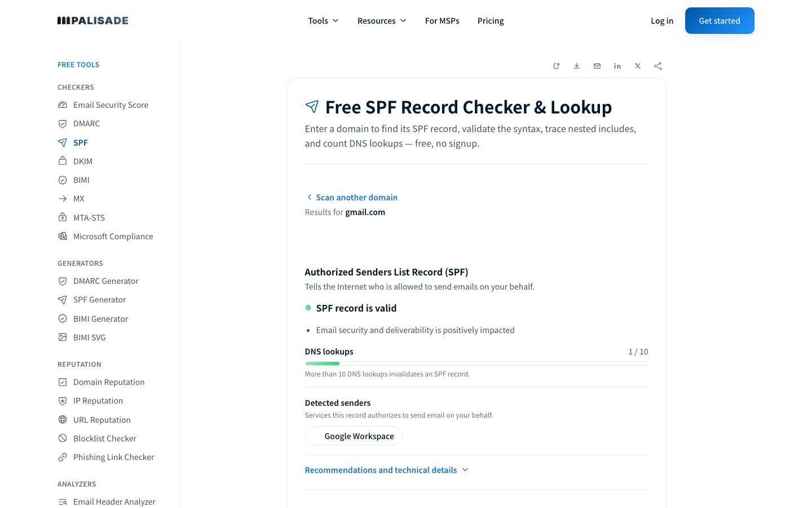Screen dimensions: 812x508
Task: Open Phishing Link Checker tool link
Action: tap(114, 457)
